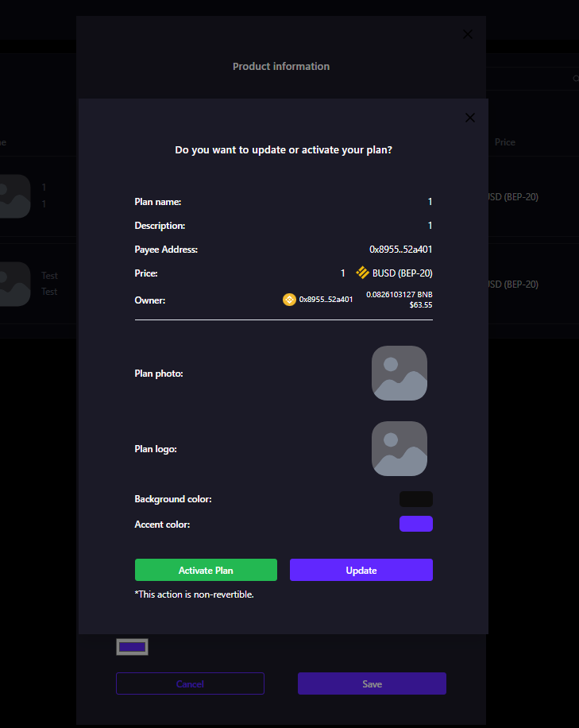Click the Test product row thumbnail
579x728 pixels.
pyautogui.click(x=14, y=284)
